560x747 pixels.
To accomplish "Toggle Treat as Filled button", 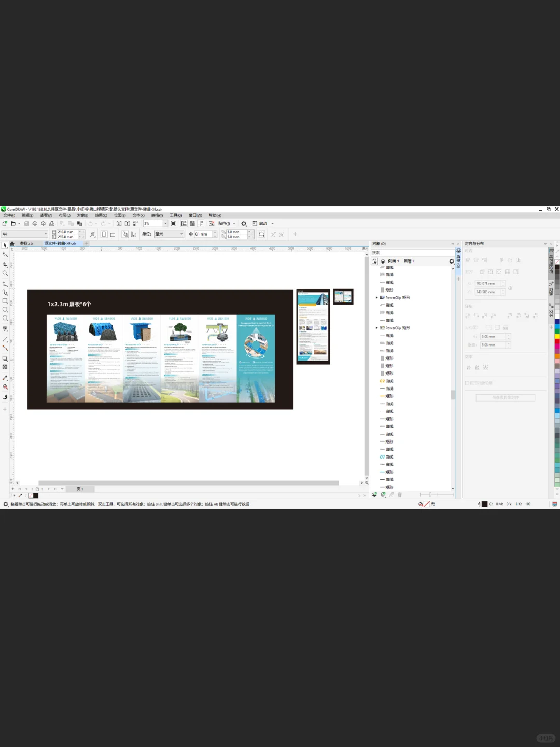I will pyautogui.click(x=261, y=234).
